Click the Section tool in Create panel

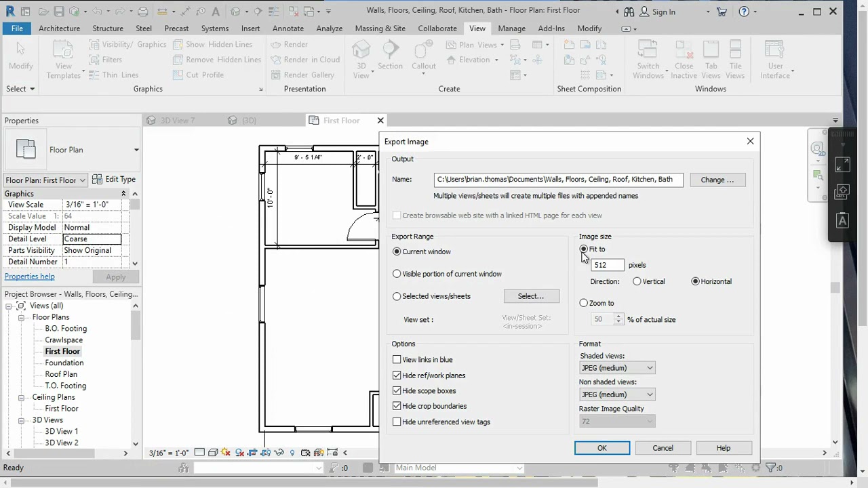390,56
